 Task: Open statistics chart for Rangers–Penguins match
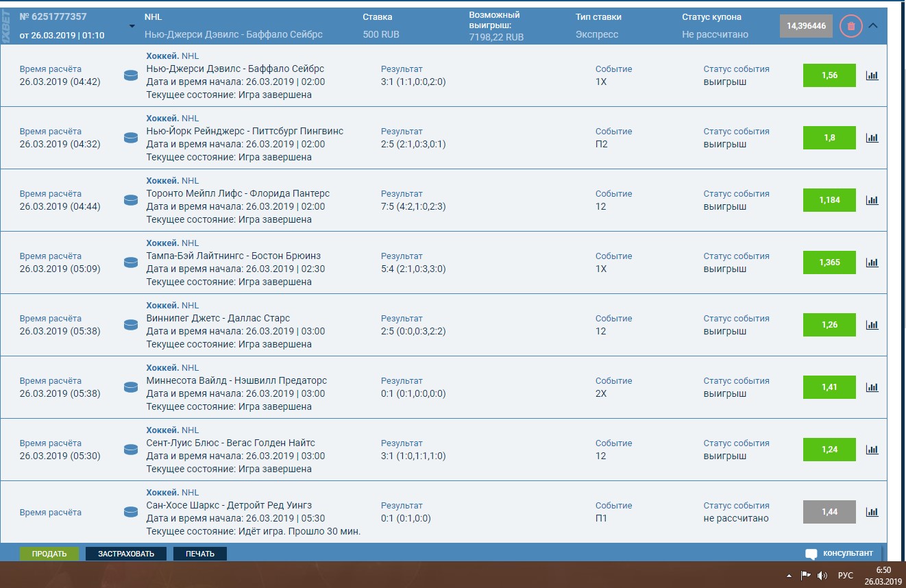coord(872,138)
